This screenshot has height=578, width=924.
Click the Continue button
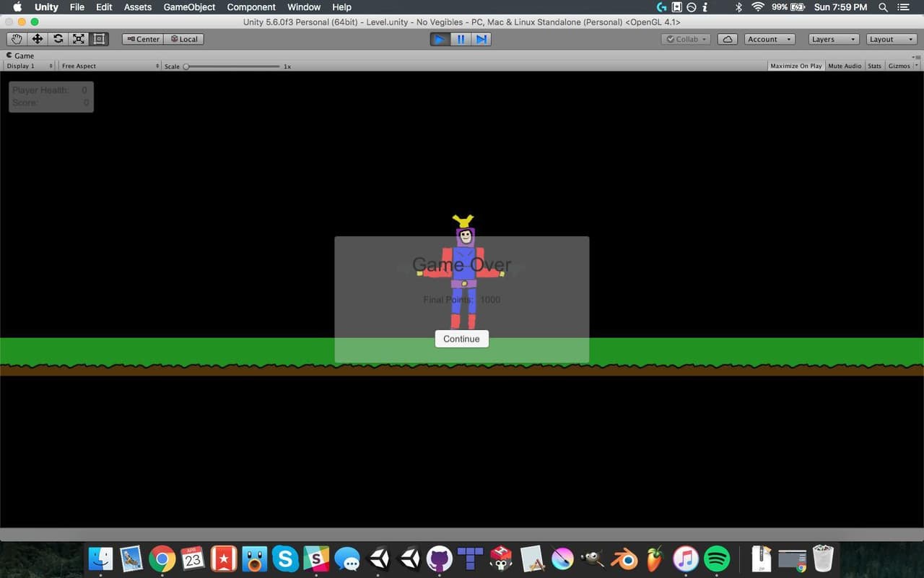coord(462,339)
